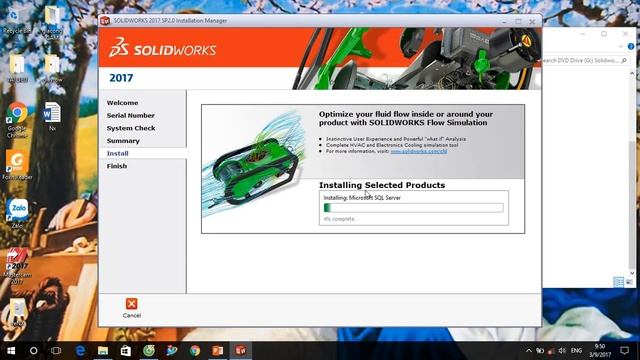Select the Summary step
640x360 pixels.
[123, 141]
